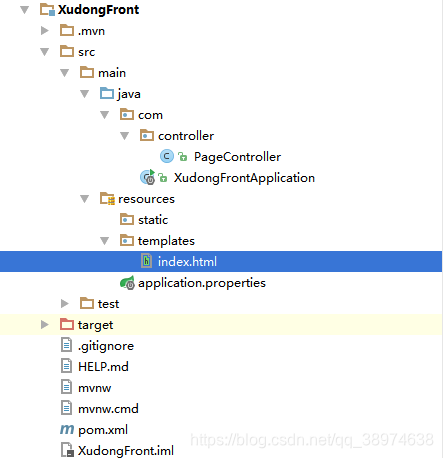Select the pom.xml file name
This screenshot has width=443, height=458.
(x=103, y=430)
